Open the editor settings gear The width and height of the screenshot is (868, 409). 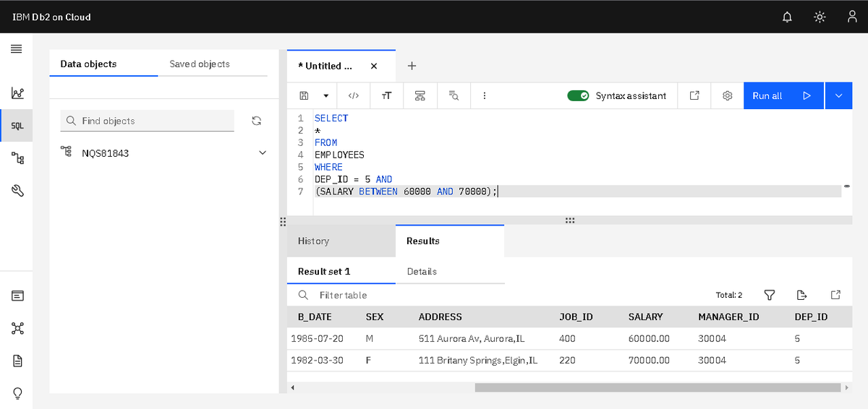click(728, 95)
